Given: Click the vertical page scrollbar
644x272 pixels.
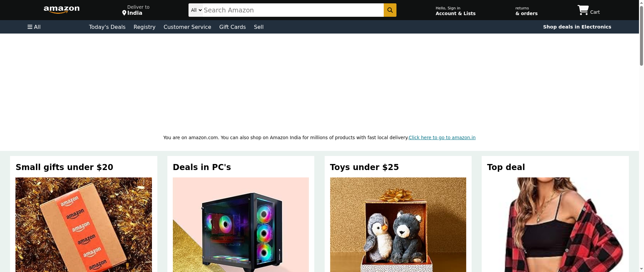Looking at the screenshot, I should coord(641,136).
